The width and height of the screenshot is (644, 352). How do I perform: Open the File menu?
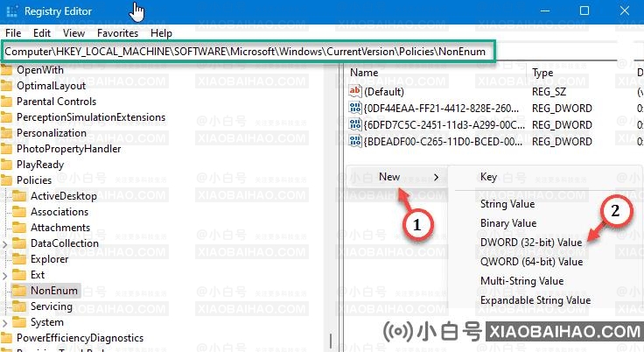(13, 33)
